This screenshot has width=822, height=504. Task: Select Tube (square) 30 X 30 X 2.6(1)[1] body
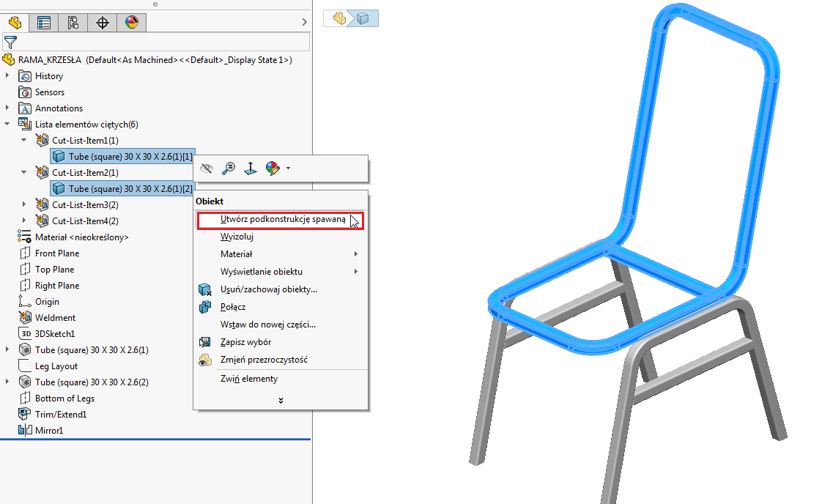click(123, 156)
